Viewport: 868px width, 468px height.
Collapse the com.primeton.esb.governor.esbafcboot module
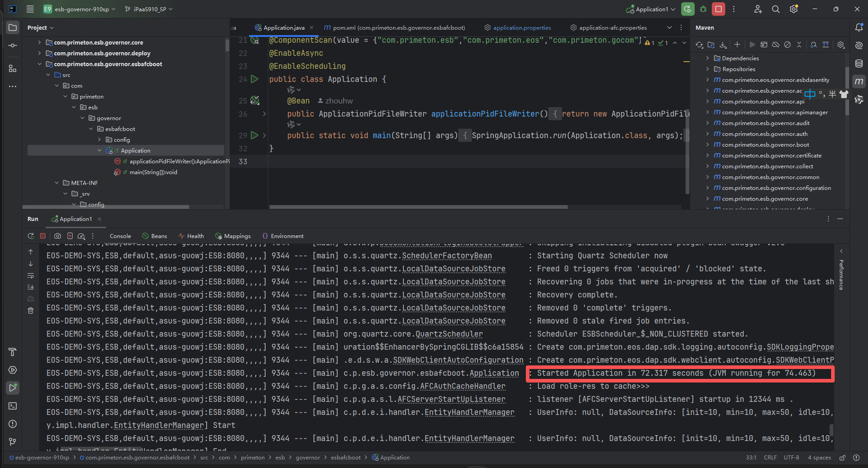tap(40, 64)
